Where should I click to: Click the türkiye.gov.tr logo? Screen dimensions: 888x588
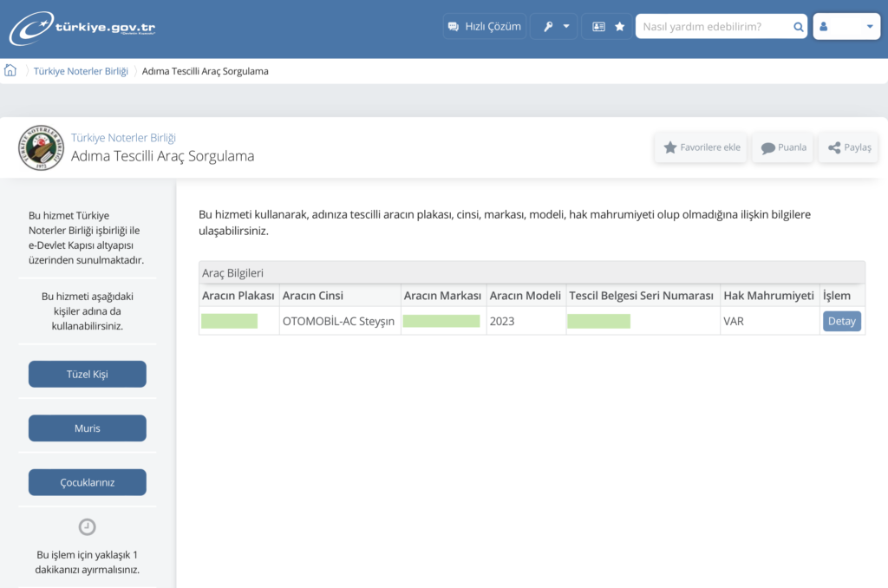coord(82,28)
